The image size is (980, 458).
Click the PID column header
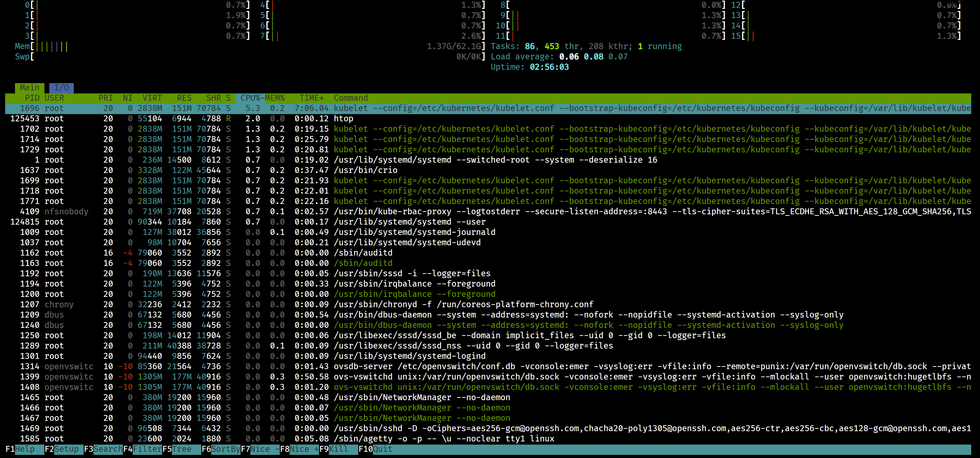32,98
